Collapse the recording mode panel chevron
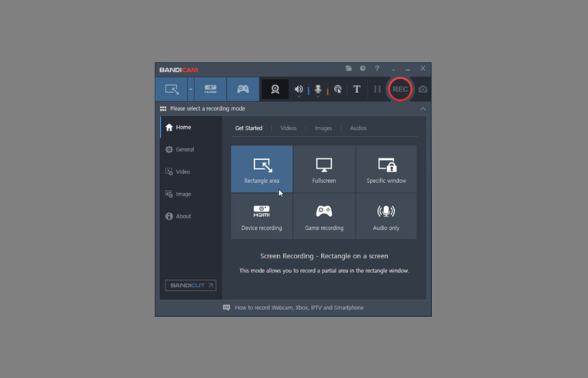Viewport: 588px width, 378px height. point(423,108)
